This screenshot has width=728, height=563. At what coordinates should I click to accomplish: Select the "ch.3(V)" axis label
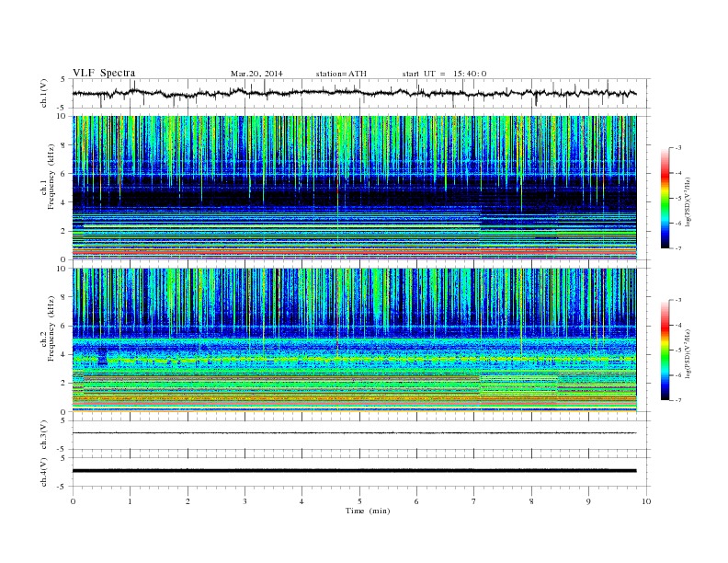click(x=44, y=435)
